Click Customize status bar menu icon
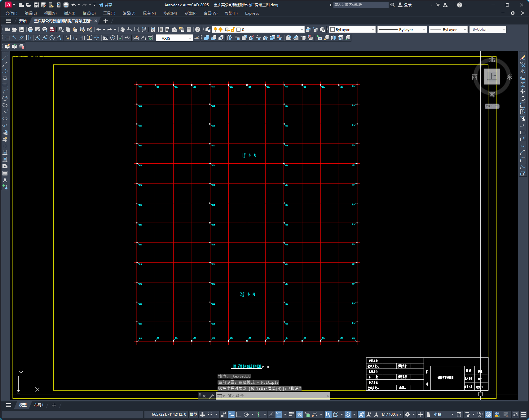529x420 pixels. point(523,414)
